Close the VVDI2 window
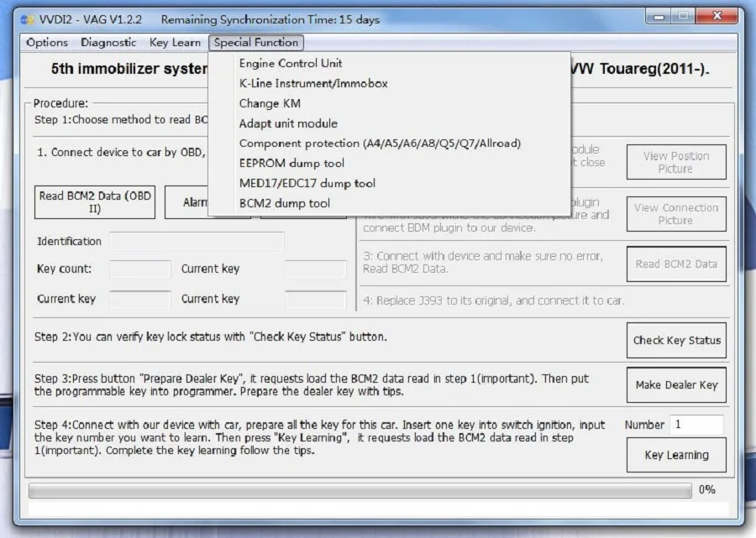756x538 pixels. 717,17
